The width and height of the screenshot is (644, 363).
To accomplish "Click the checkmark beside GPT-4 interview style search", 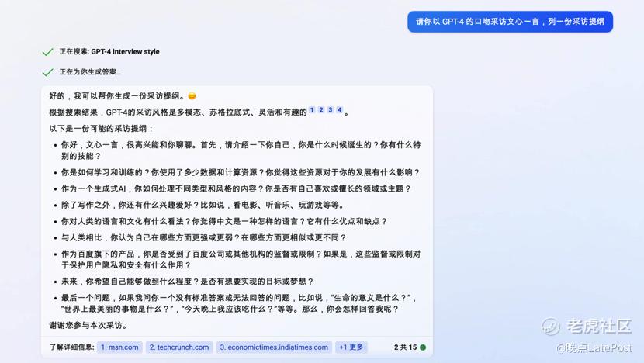I will pyautogui.click(x=47, y=52).
